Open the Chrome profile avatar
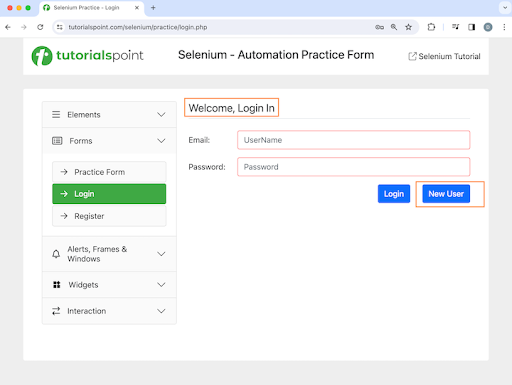Image resolution: width=512 pixels, height=385 pixels. coord(488,27)
